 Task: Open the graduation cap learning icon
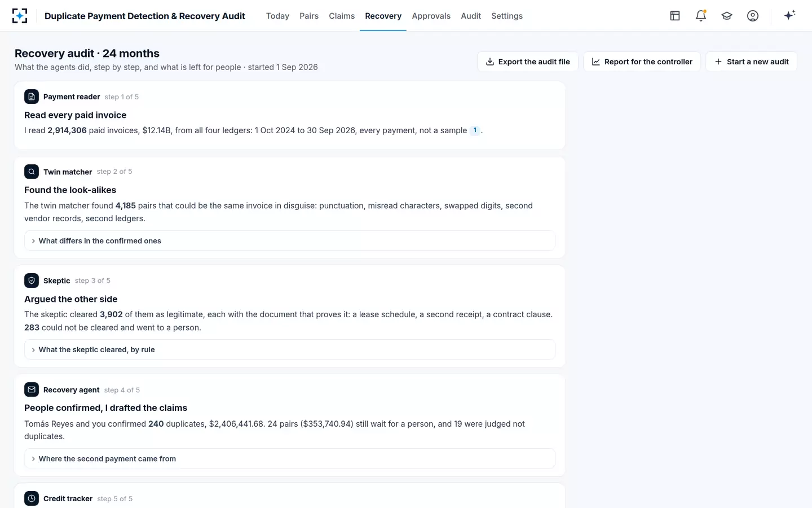tap(727, 16)
